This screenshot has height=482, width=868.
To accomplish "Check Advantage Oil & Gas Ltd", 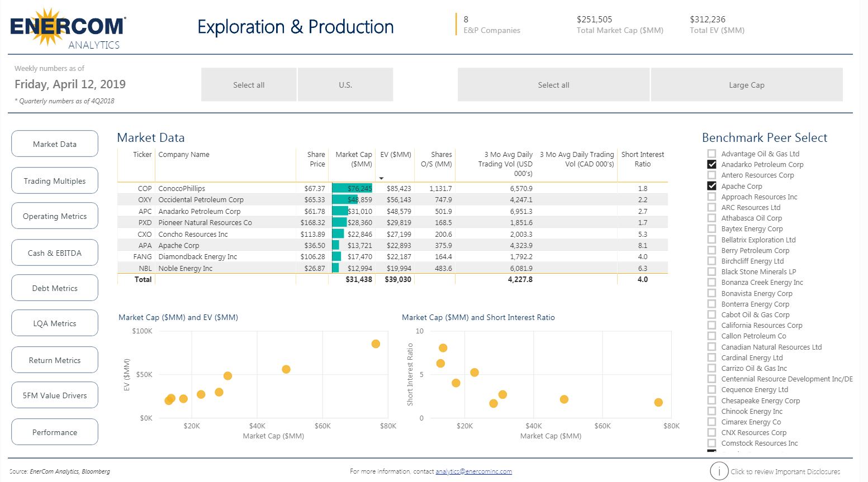I will (x=712, y=154).
